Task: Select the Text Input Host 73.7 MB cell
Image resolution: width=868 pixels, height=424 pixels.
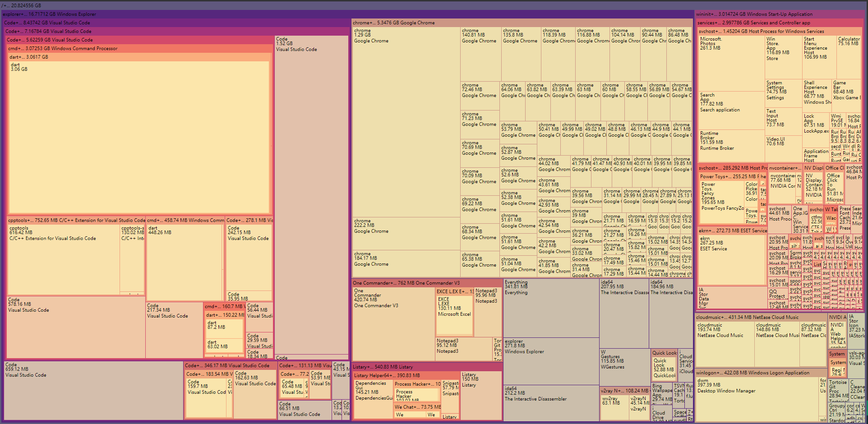Action: [x=783, y=121]
